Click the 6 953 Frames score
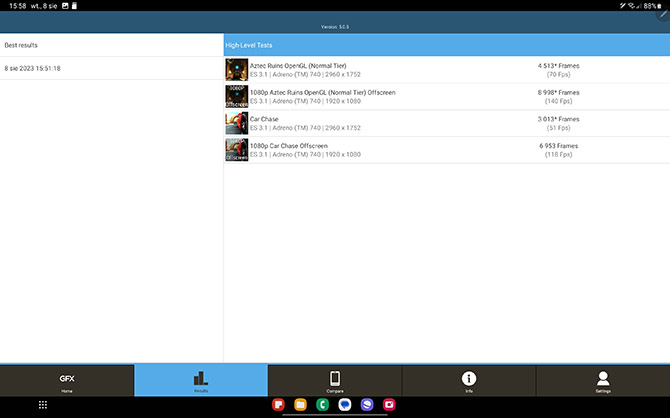The width and height of the screenshot is (670, 418). (558, 146)
